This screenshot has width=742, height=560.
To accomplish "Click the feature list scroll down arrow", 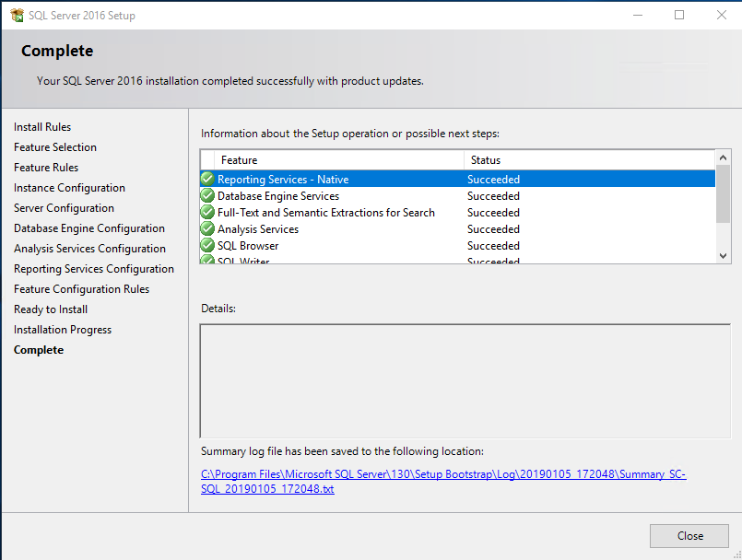I will tap(723, 256).
